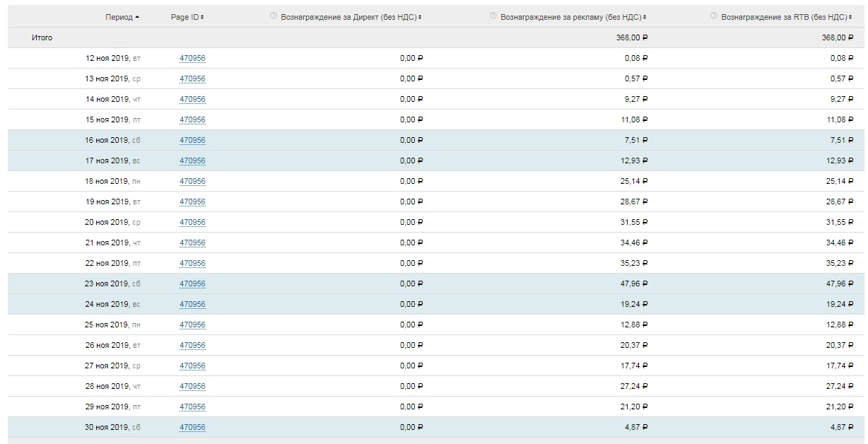Select RTB reward value 35,23 ₽ for 22 ноя

(839, 263)
